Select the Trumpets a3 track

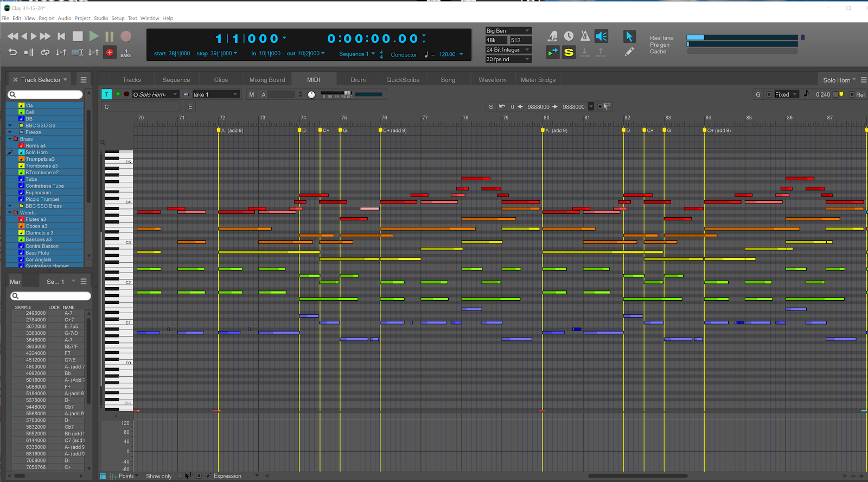[x=44, y=159]
